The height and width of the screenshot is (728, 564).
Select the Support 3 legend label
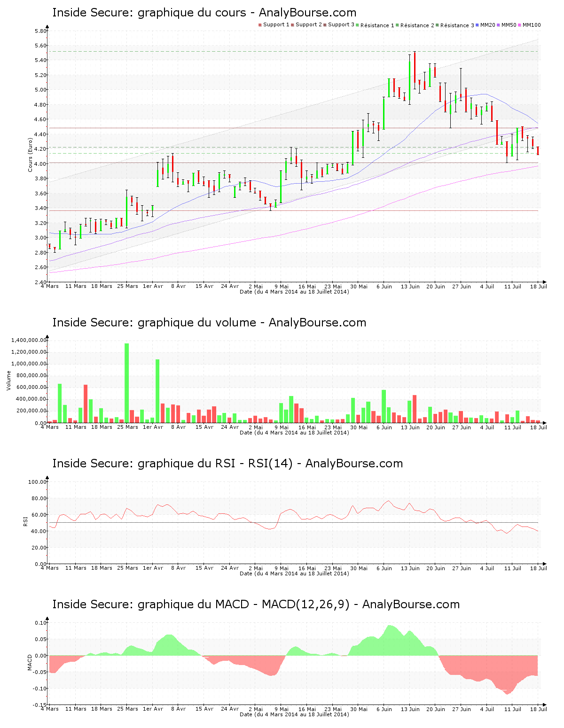click(341, 25)
